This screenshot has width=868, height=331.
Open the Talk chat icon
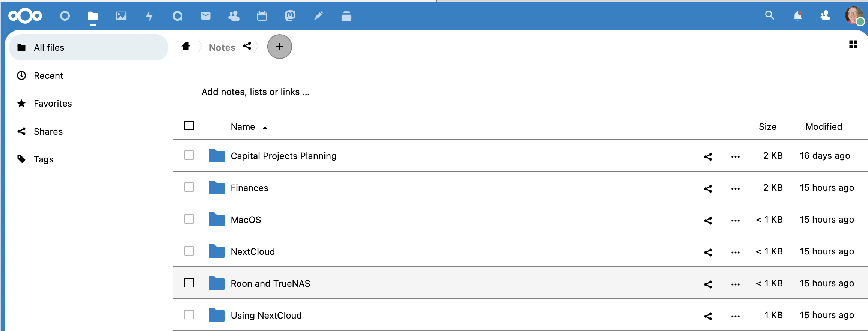178,16
